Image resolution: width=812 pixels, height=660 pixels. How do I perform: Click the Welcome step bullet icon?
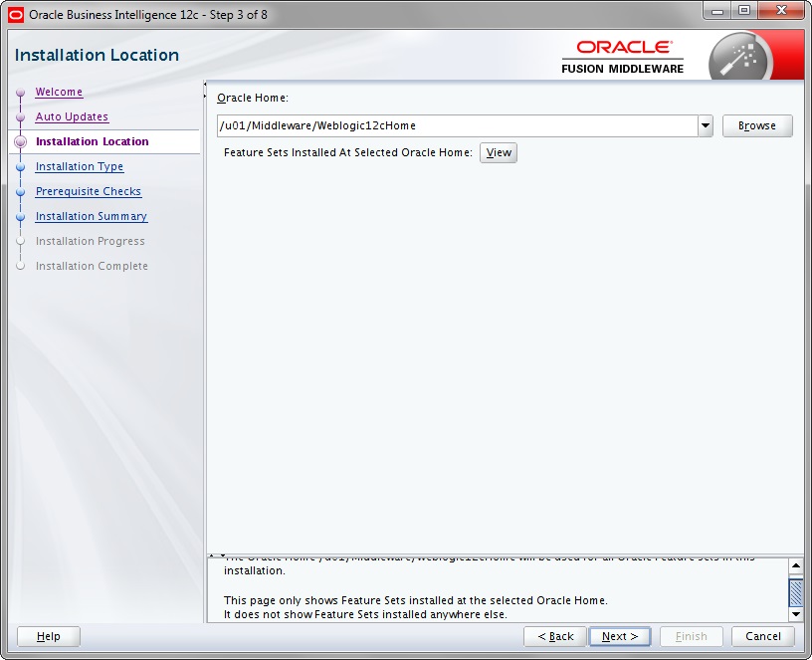(x=20, y=93)
